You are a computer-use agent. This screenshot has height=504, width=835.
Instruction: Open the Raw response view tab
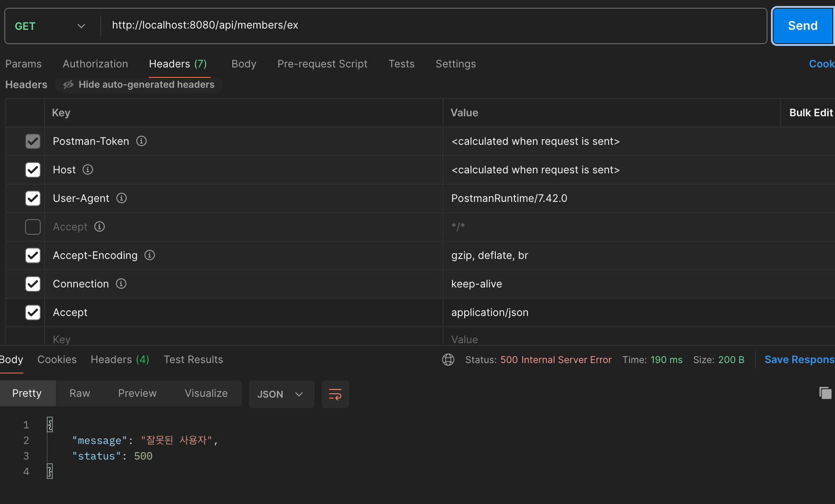click(x=80, y=393)
